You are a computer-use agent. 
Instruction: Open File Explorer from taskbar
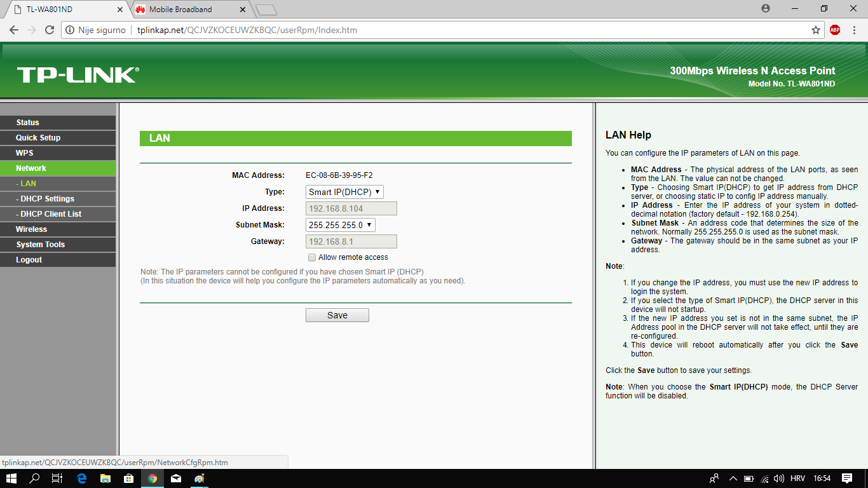[x=105, y=478]
